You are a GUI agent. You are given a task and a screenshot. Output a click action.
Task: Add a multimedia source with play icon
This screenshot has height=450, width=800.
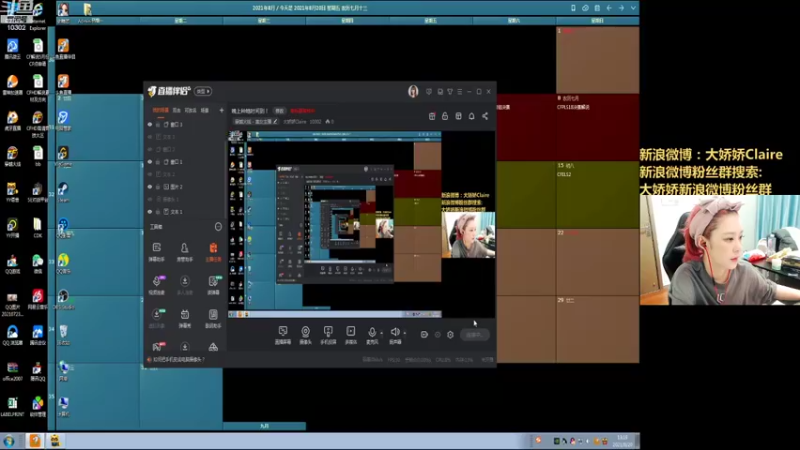tap(351, 335)
